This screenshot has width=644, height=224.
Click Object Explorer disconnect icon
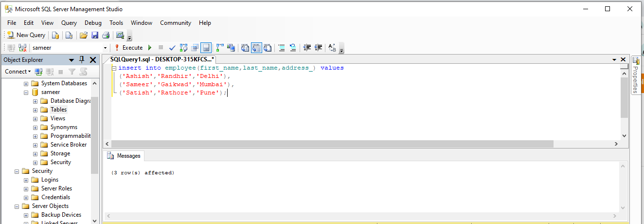click(x=49, y=72)
